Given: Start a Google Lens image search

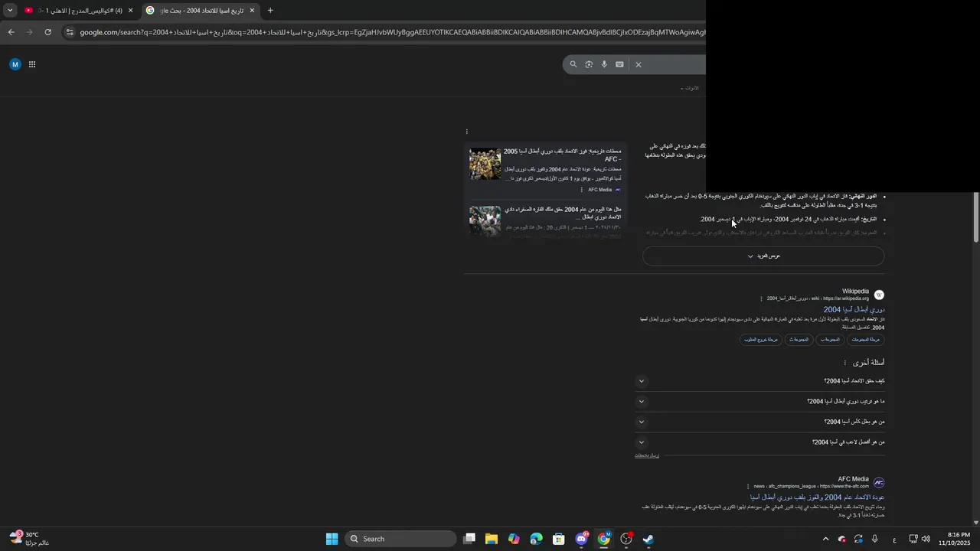Looking at the screenshot, I should [589, 64].
